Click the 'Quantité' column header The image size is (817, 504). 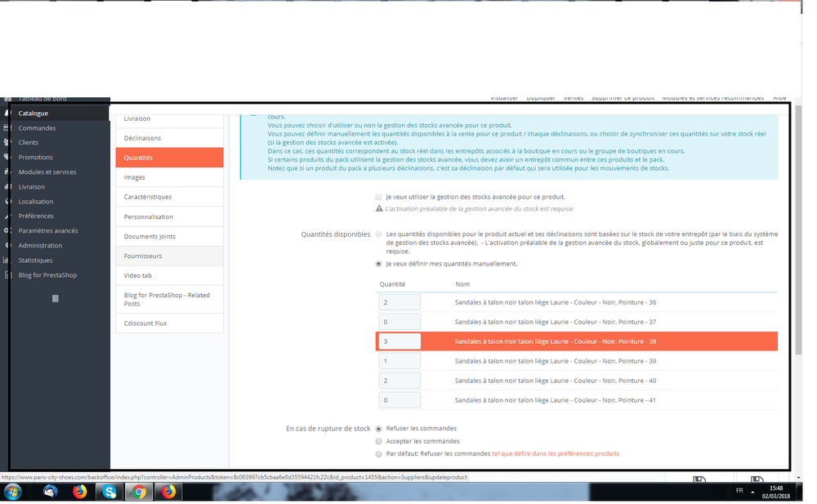[392, 284]
